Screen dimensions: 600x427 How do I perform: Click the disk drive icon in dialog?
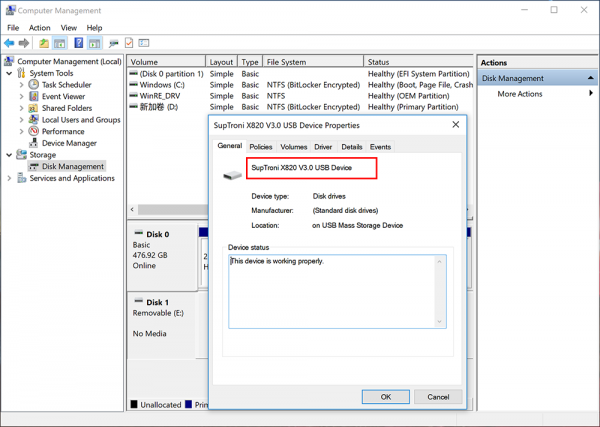pyautogui.click(x=232, y=175)
